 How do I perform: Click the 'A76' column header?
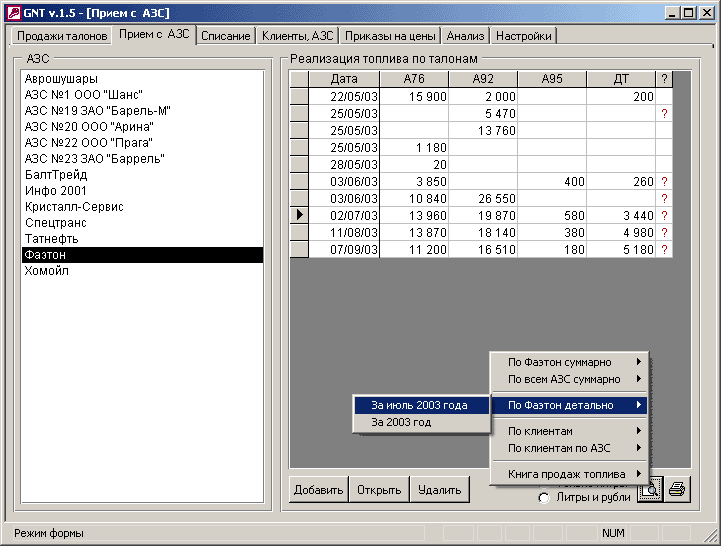tap(414, 79)
